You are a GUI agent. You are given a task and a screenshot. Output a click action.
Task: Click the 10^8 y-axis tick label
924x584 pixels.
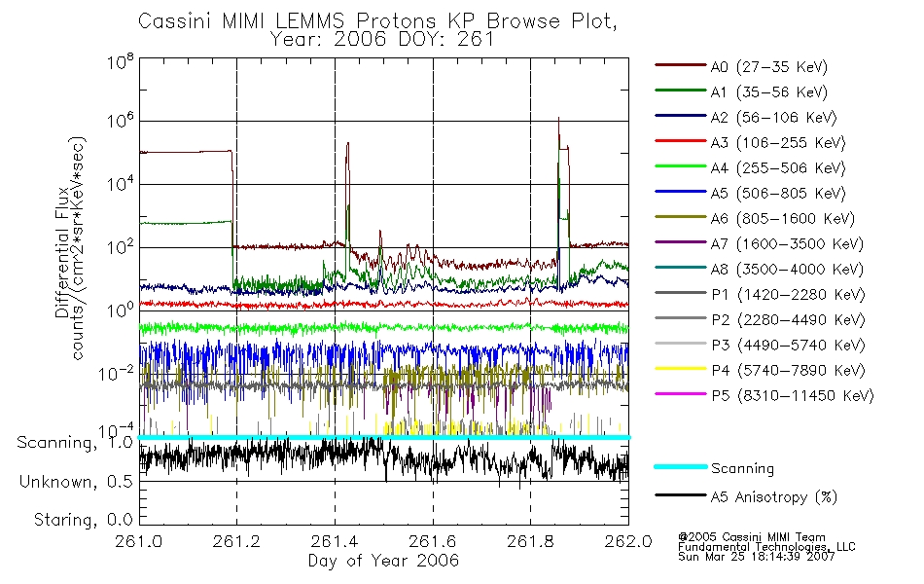pos(121,61)
